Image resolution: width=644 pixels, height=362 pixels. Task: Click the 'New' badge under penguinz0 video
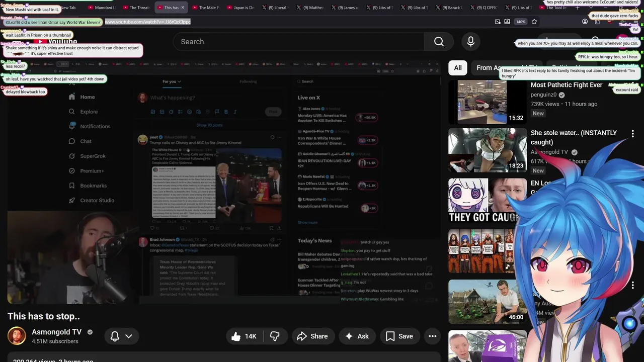[538, 114]
